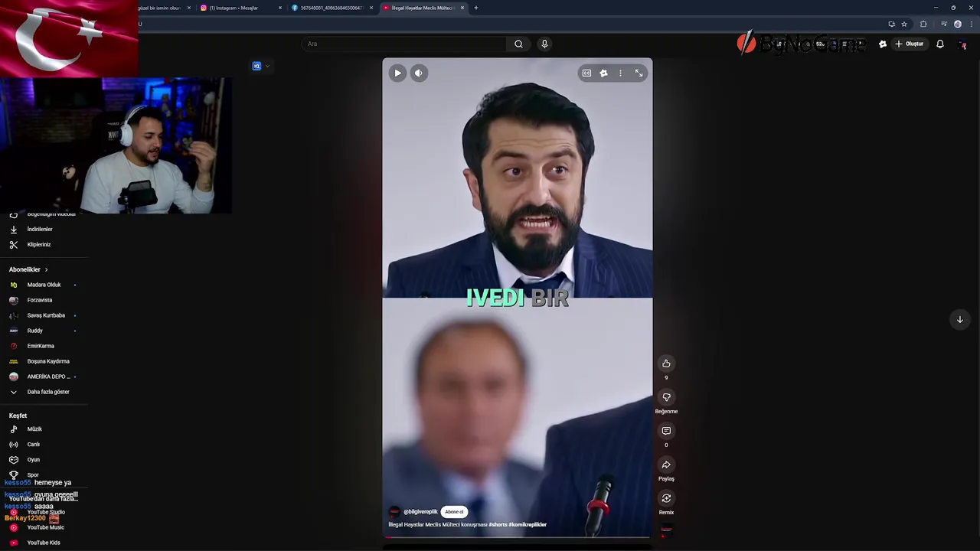This screenshot has width=980, height=551.
Task: Open the Short's gear settings
Action: [603, 73]
